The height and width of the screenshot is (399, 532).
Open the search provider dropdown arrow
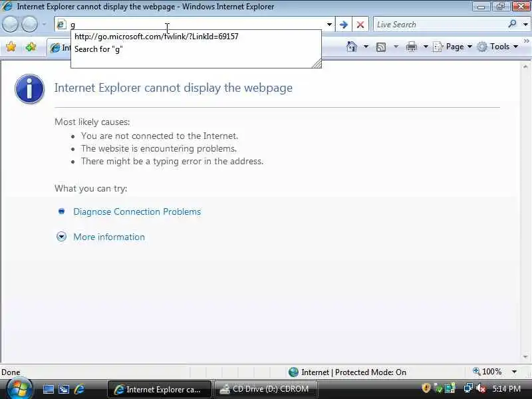525,25
